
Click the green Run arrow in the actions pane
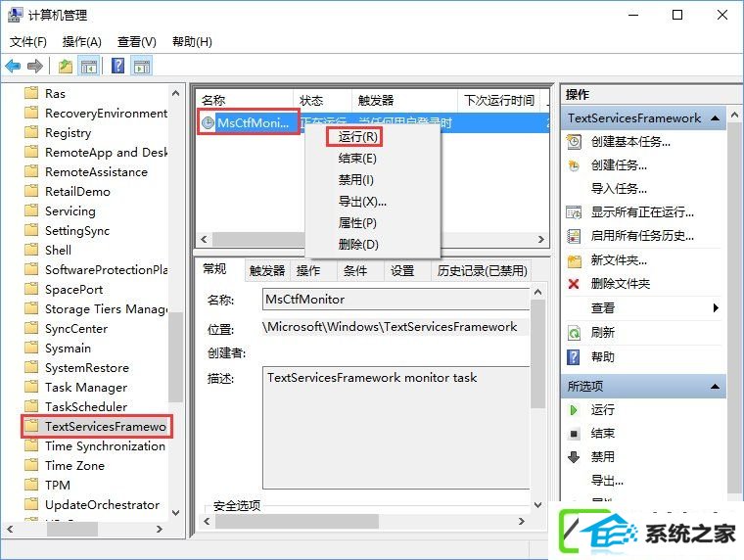click(x=574, y=409)
